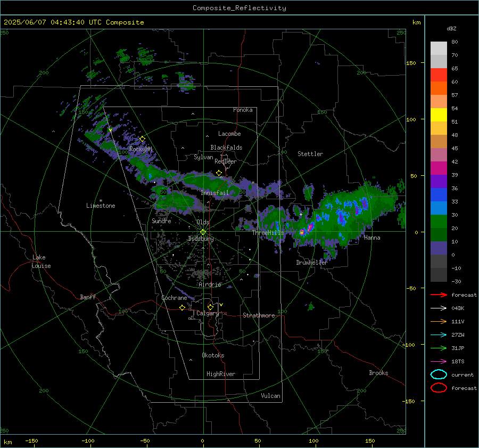The image size is (479, 448).
Task: Pick the bright green swatch below 30 dBZ
Action: (x=439, y=221)
